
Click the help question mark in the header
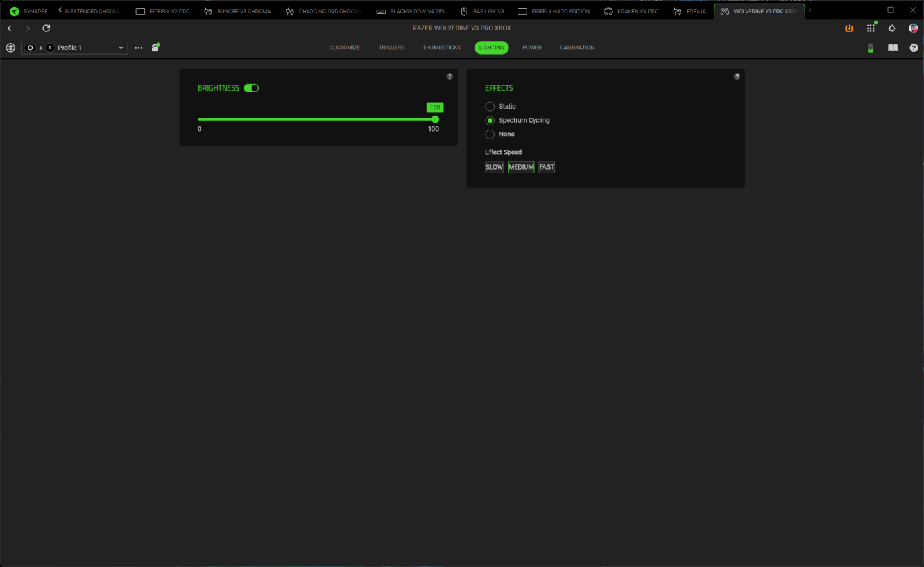point(914,48)
